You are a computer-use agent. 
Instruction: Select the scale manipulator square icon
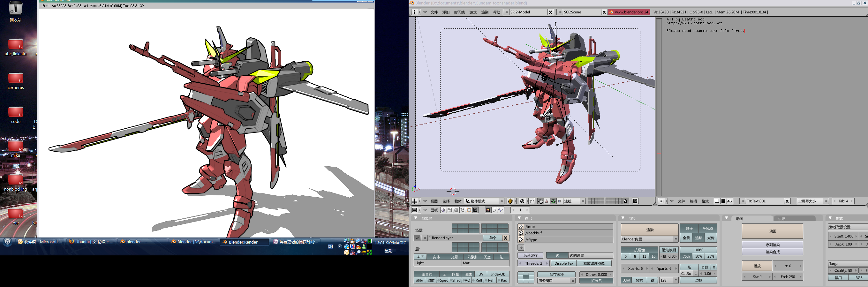(560, 201)
